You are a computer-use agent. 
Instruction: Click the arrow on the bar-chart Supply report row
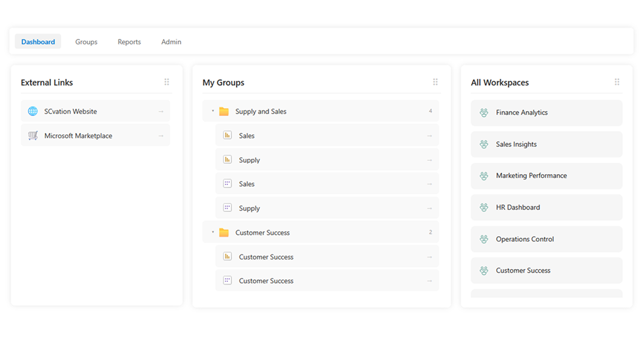pyautogui.click(x=429, y=160)
